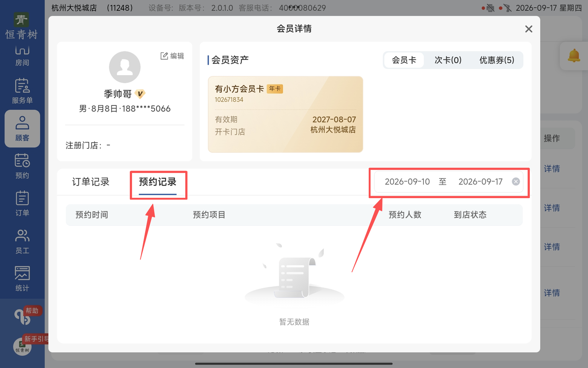Click the 操作 column header behind the dialog
The width and height of the screenshot is (588, 368).
coord(552,138)
